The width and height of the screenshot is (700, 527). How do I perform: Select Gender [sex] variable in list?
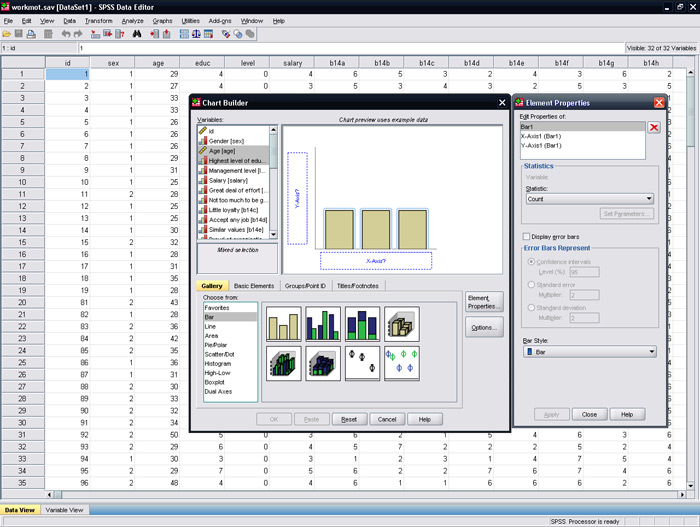233,141
